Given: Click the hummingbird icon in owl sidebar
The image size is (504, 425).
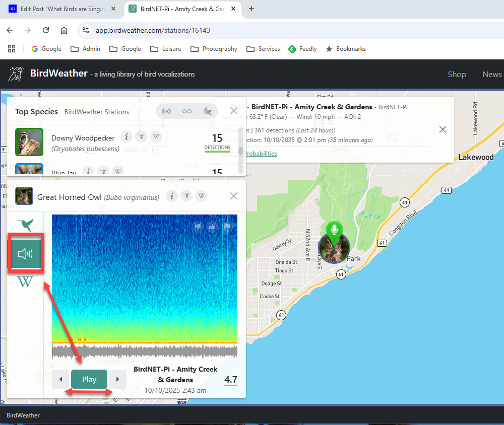Looking at the screenshot, I should (x=25, y=225).
